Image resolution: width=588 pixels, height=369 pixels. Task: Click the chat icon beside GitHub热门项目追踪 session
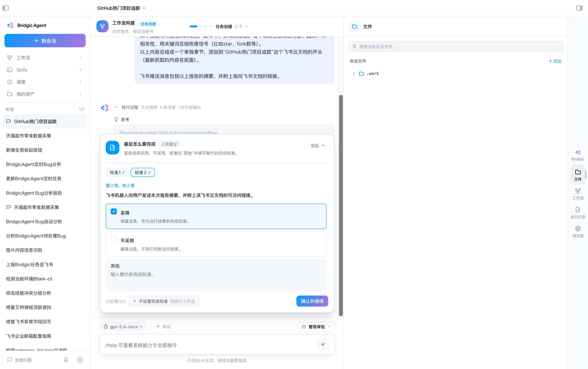[8, 121]
